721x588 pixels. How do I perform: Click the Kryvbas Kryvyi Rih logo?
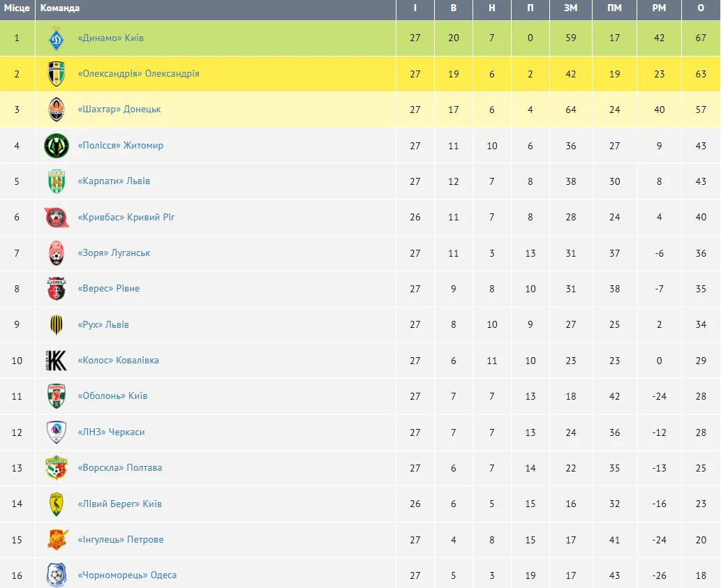(56, 218)
